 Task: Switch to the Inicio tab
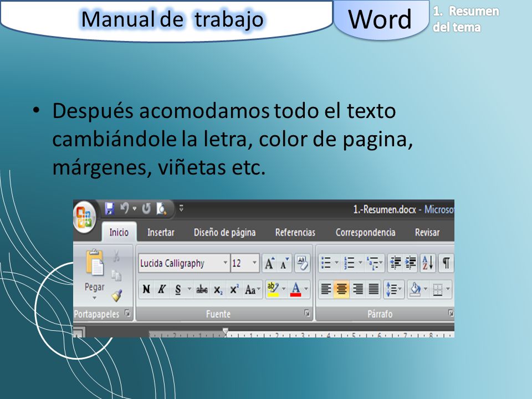tap(119, 232)
